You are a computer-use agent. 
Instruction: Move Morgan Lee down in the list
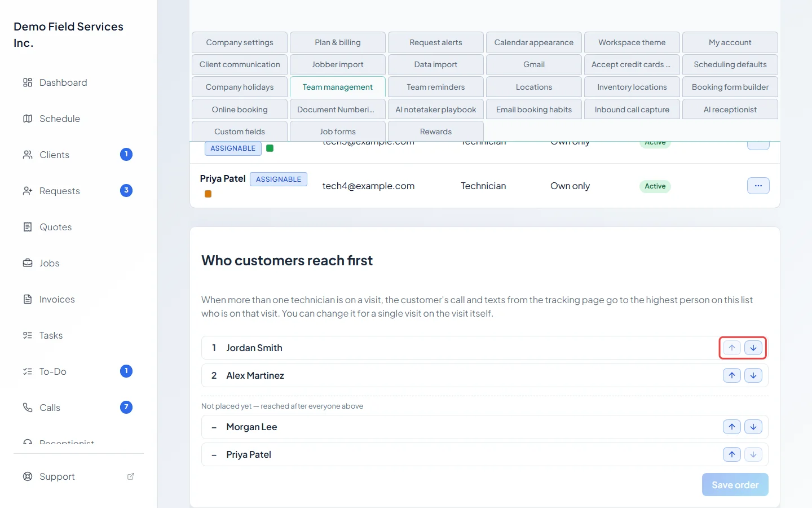753,427
